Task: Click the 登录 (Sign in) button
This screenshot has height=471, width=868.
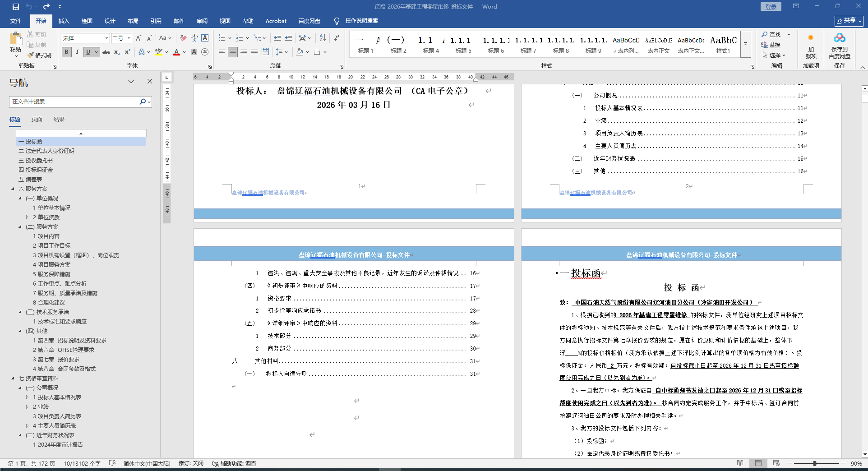Action: [771, 7]
